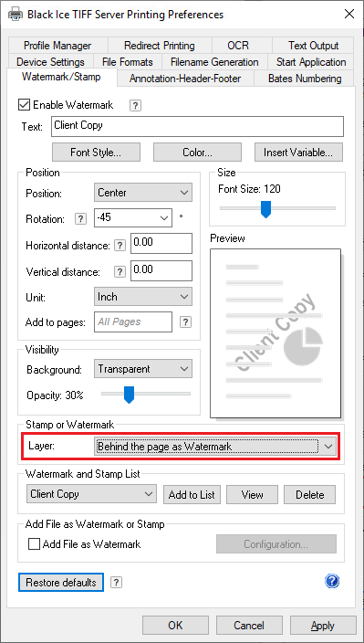Screen dimensions: 364x643
Task: Open the Redirect Printing tab
Action: click(x=160, y=45)
